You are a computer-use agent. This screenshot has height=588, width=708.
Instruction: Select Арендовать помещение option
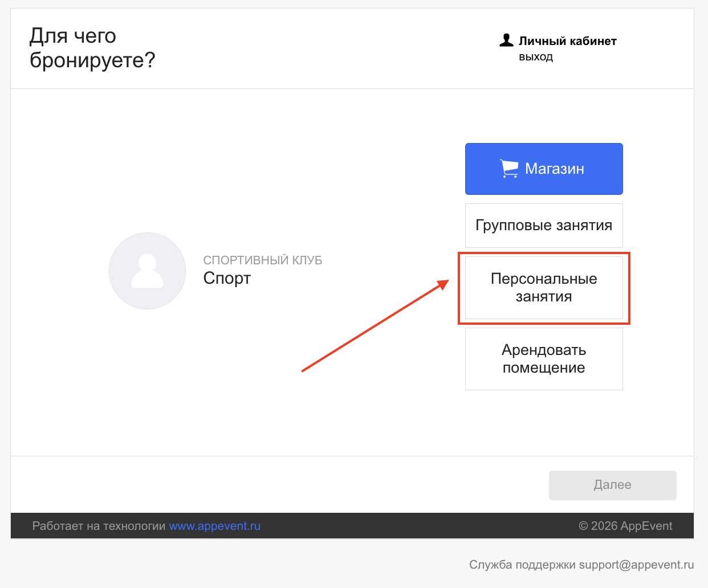544,359
